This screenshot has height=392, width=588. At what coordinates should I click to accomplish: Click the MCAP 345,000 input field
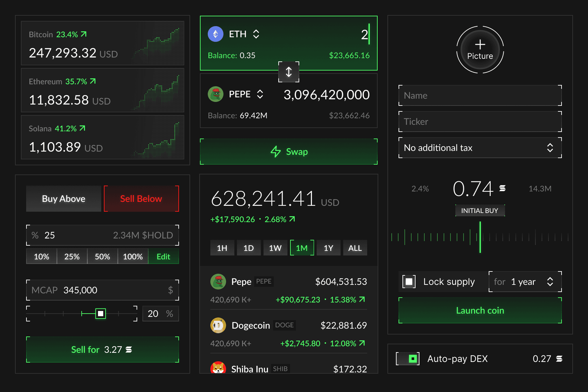coord(103,290)
